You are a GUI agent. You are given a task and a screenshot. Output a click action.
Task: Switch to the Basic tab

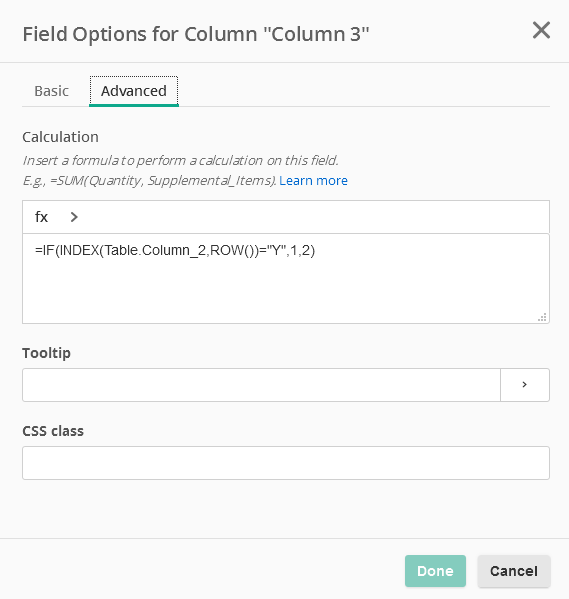point(52,91)
